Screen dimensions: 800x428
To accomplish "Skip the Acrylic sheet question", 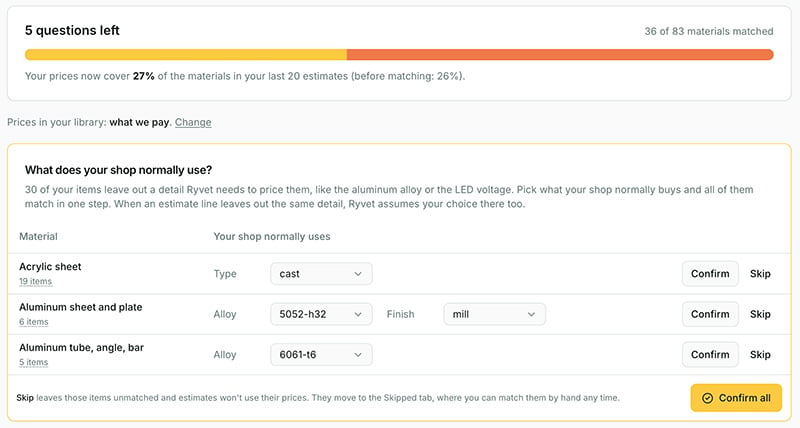I will 760,273.
